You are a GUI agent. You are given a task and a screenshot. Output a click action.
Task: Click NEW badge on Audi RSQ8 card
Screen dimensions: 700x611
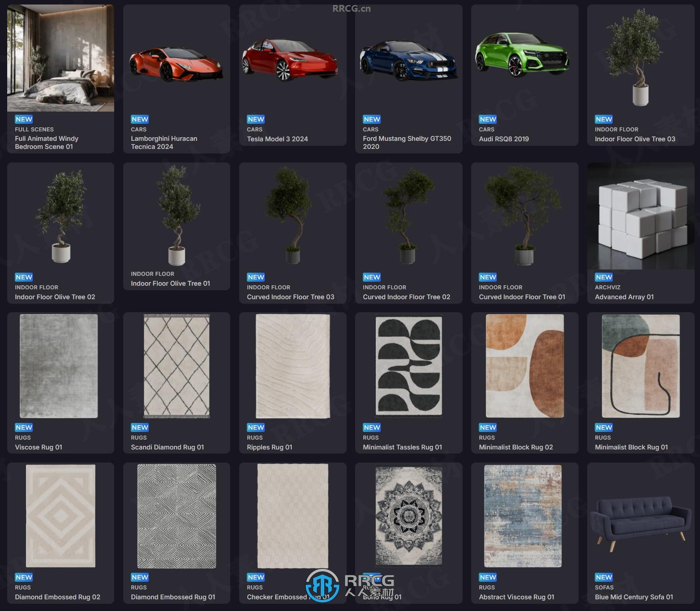(488, 119)
